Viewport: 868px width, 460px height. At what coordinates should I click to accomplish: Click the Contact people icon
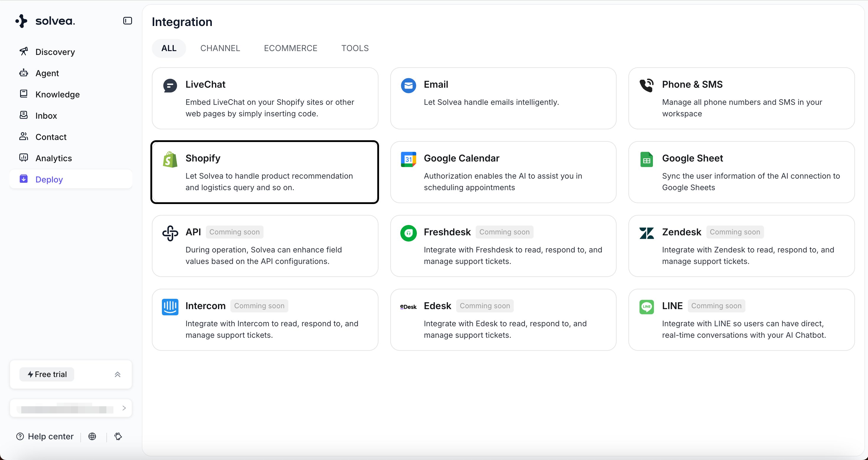[x=24, y=136]
